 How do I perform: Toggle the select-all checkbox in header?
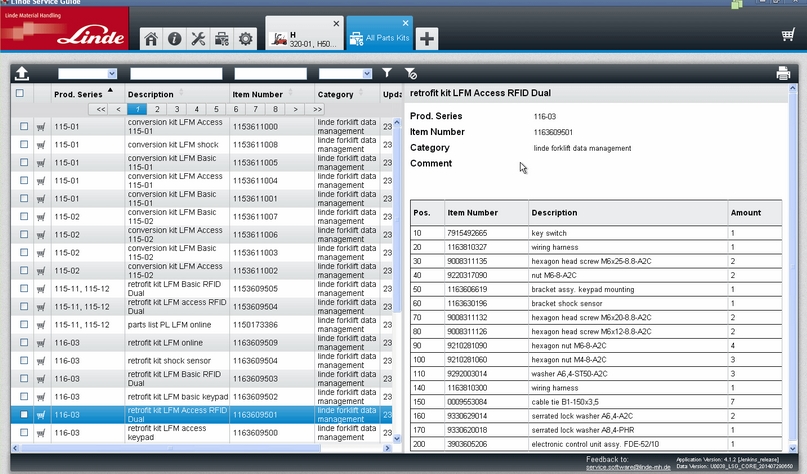coord(20,93)
